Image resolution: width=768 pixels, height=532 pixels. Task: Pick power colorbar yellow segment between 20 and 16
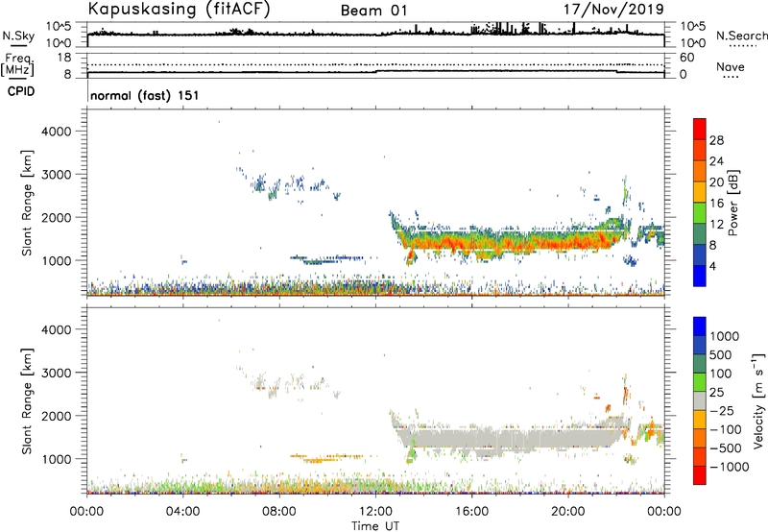700,192
